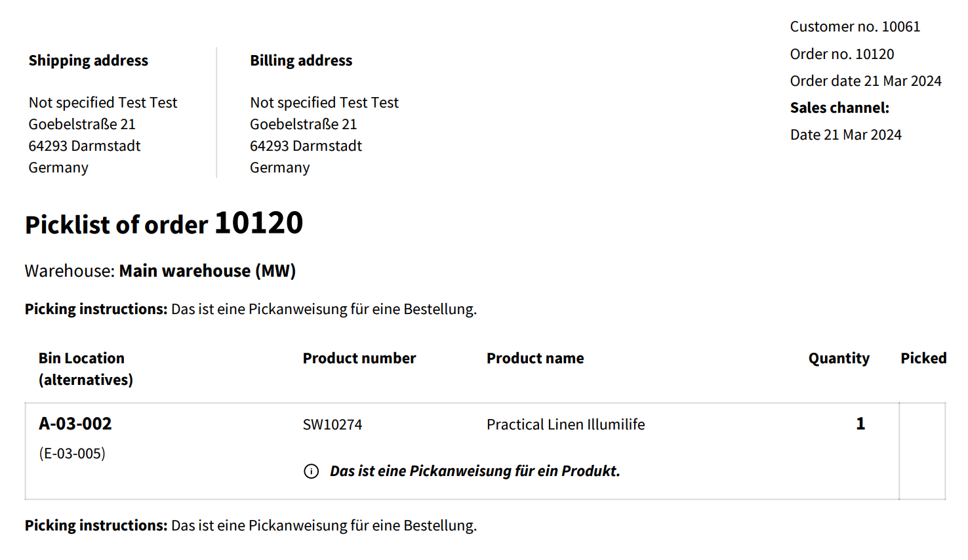Click the product name Practical Linen Illumilife
Screen dimensions: 968x560
565,425
